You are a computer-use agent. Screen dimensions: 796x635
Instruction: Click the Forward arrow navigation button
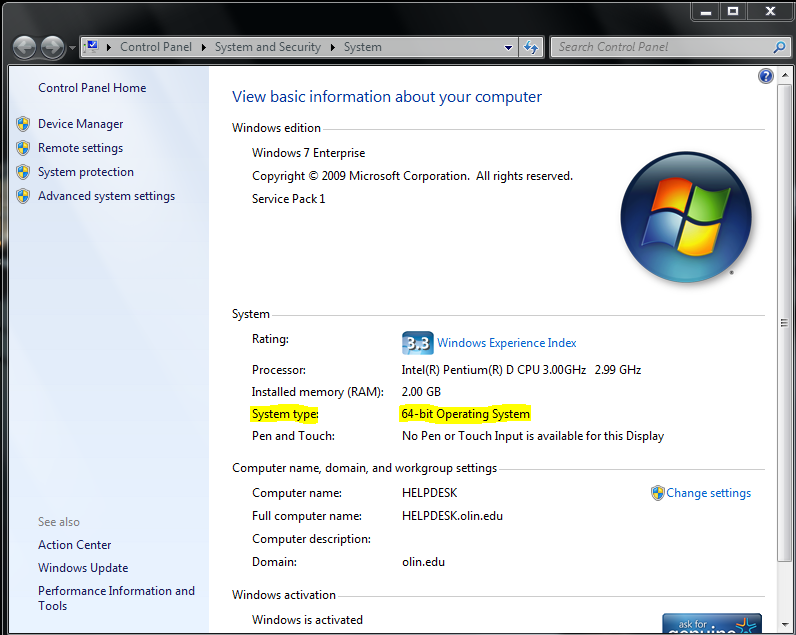53,48
